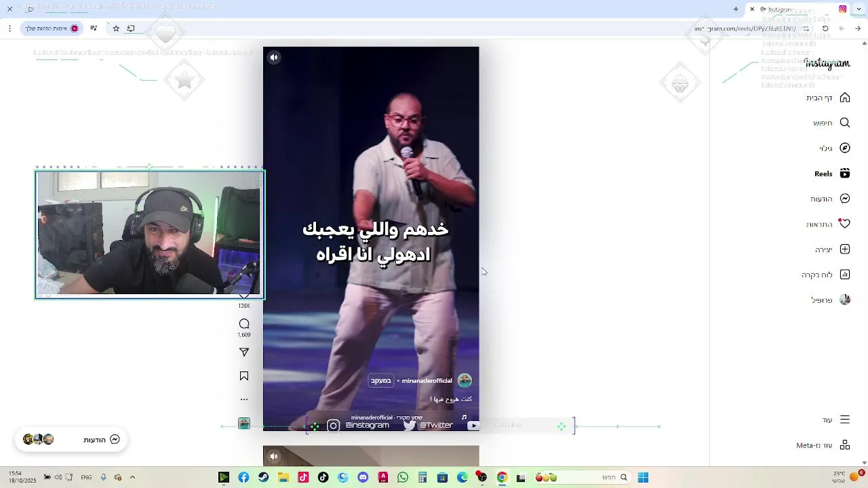
Task: Open Google Chrome from the taskbar
Action: [502, 478]
